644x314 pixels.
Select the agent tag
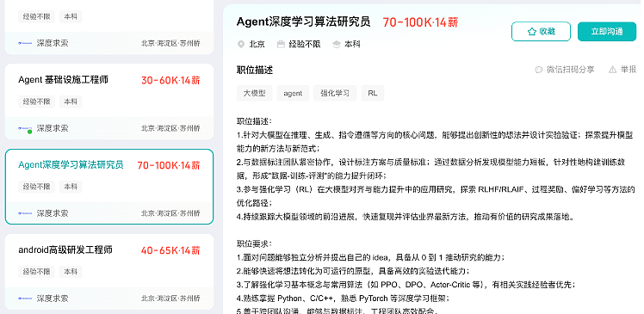(x=293, y=93)
